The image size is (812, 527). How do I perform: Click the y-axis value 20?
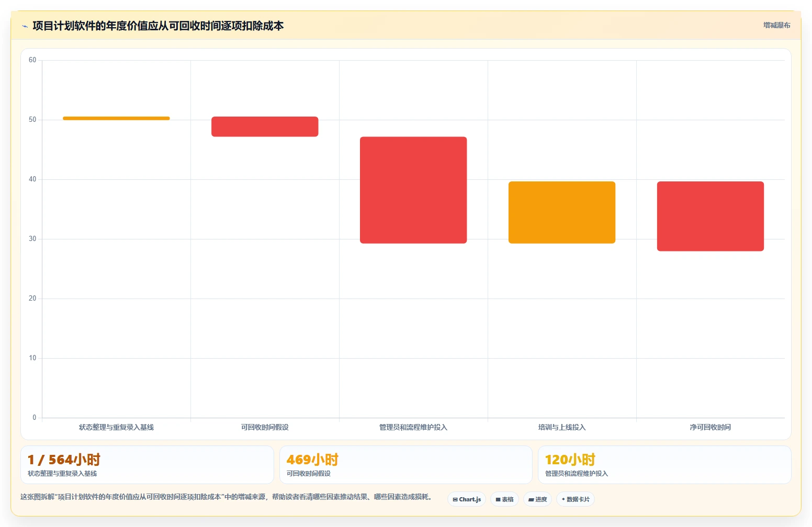(32, 299)
